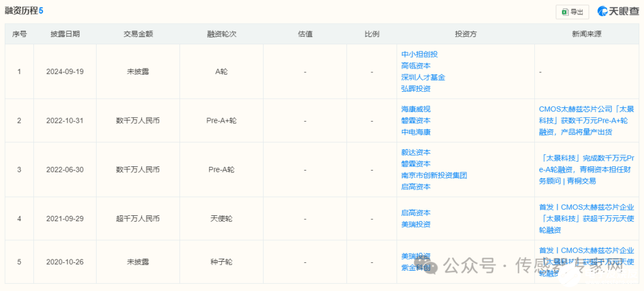Click the 序号 column header
This screenshot has height=291, width=644.
point(19,34)
